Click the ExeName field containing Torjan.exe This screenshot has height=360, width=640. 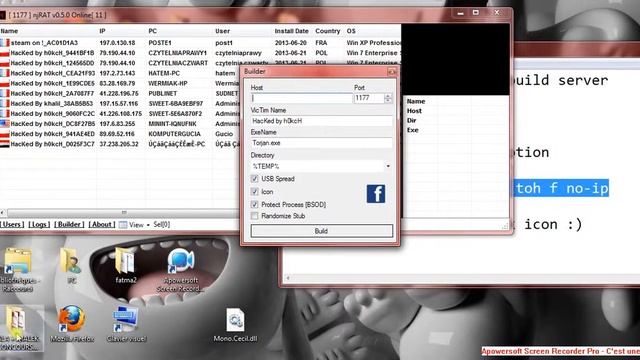[322, 143]
